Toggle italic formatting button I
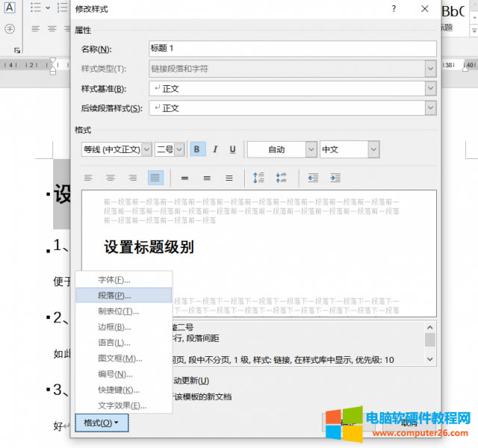This screenshot has height=448, width=478. point(215,149)
